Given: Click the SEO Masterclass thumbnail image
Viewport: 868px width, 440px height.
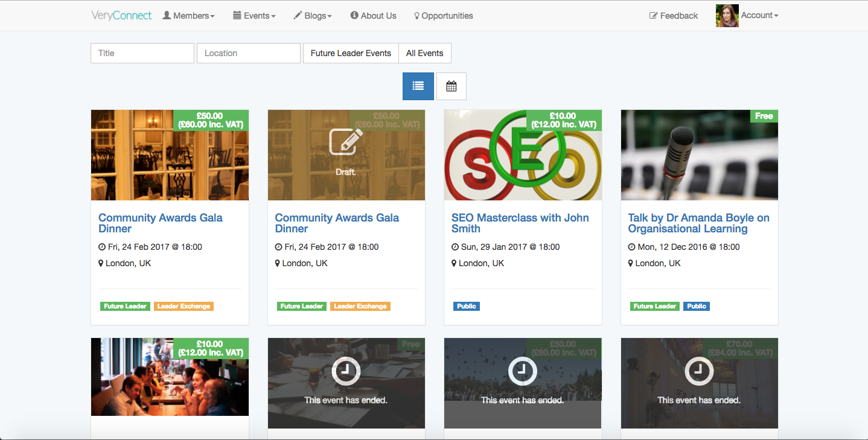Looking at the screenshot, I should coord(523,155).
